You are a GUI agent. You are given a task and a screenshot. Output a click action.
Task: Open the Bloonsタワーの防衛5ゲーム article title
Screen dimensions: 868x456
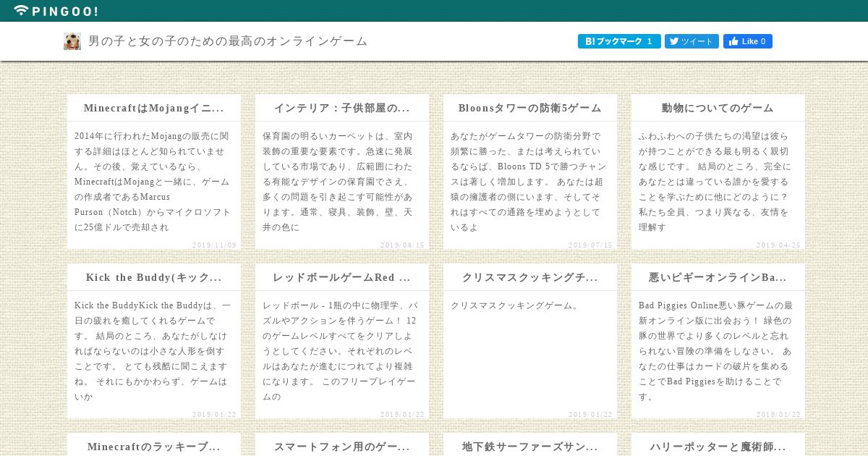tap(530, 108)
